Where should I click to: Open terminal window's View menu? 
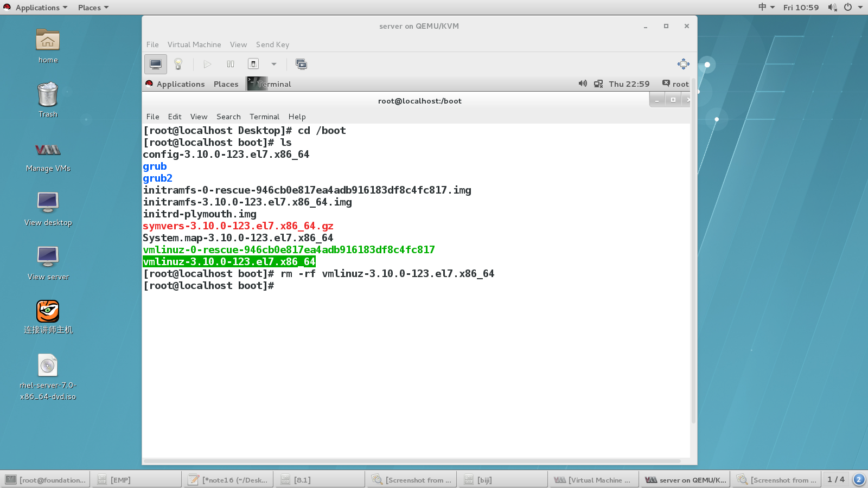[199, 117]
